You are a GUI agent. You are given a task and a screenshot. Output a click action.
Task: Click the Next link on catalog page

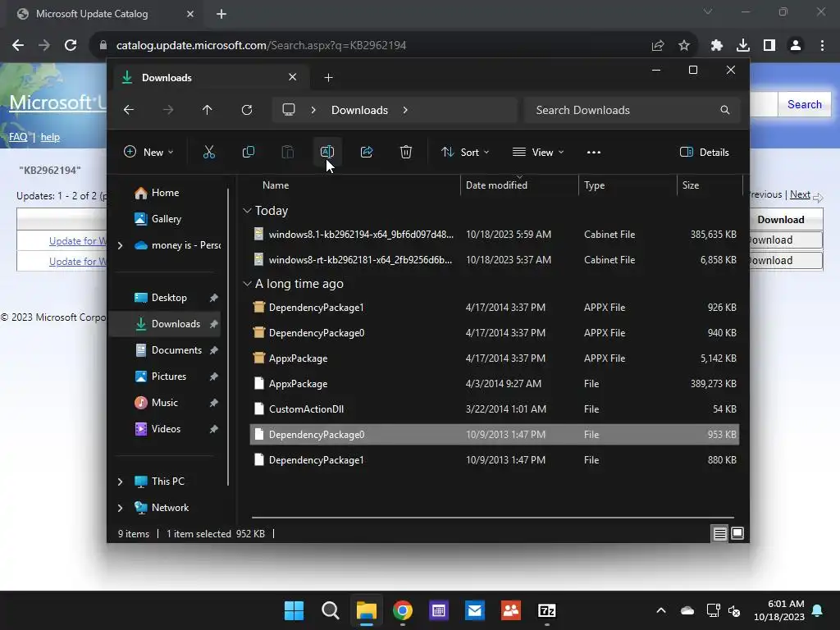[x=800, y=194]
